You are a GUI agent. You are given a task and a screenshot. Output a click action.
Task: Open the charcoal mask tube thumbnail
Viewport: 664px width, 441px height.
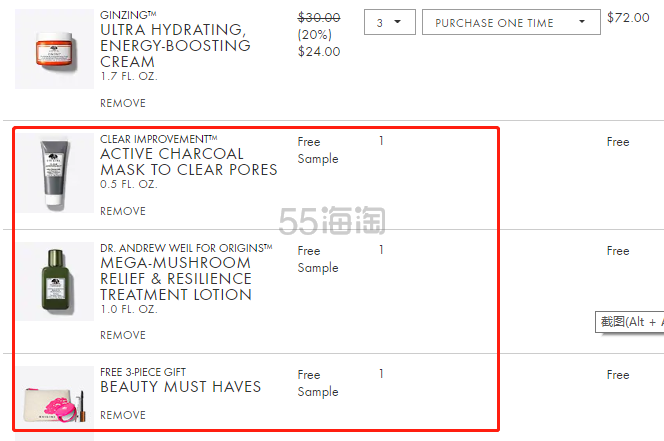(x=55, y=173)
